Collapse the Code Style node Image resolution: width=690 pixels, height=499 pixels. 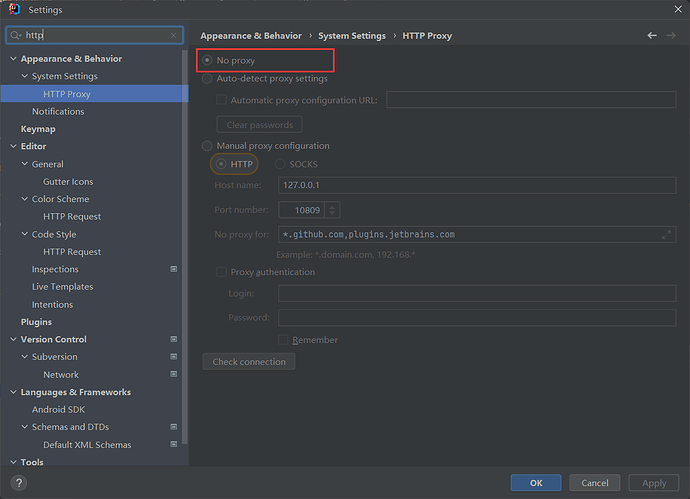click(x=25, y=234)
